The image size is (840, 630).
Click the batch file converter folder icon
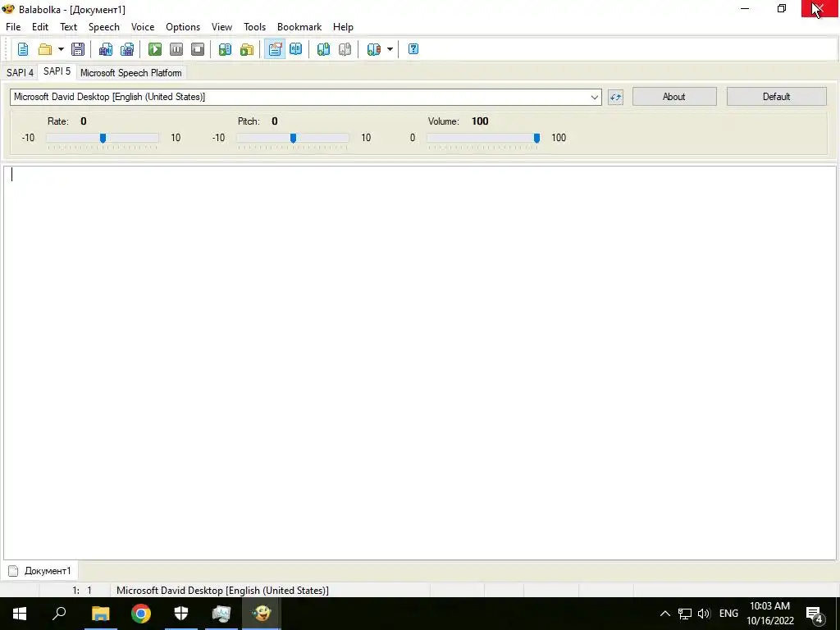pyautogui.click(x=246, y=49)
